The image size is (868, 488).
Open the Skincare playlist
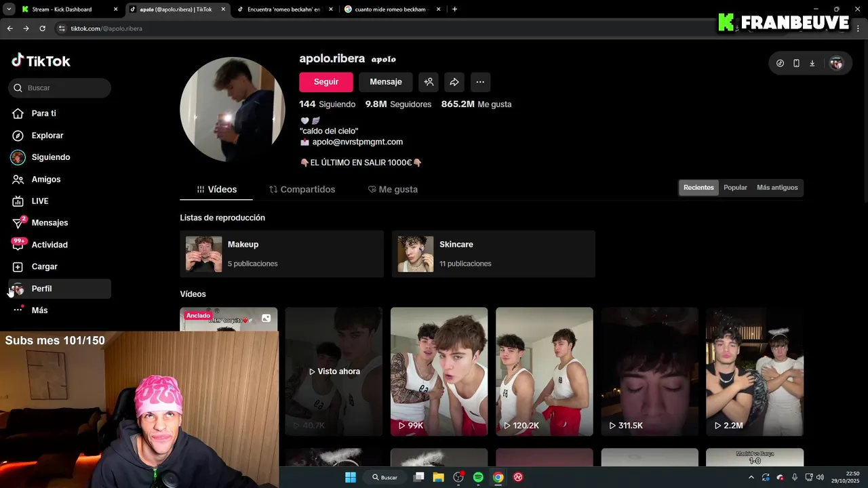tap(493, 254)
